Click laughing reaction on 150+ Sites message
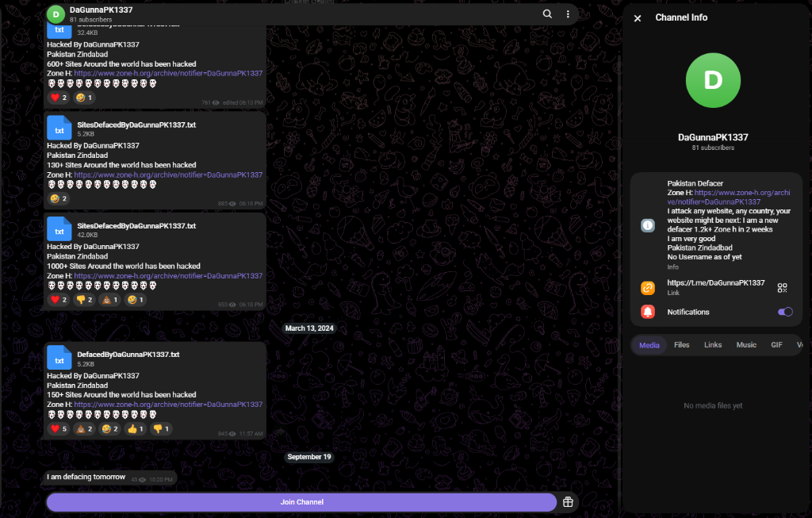This screenshot has height=518, width=812. tap(109, 428)
